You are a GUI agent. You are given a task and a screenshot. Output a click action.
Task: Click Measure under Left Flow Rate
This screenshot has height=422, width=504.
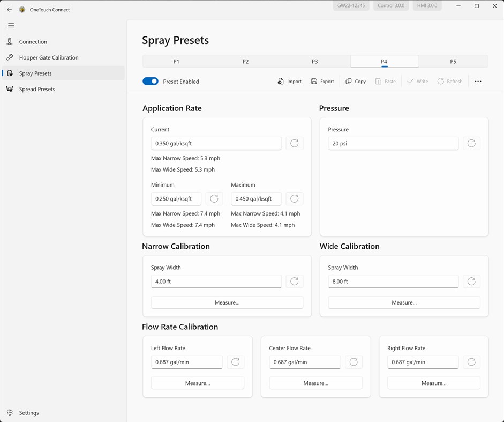pos(198,383)
